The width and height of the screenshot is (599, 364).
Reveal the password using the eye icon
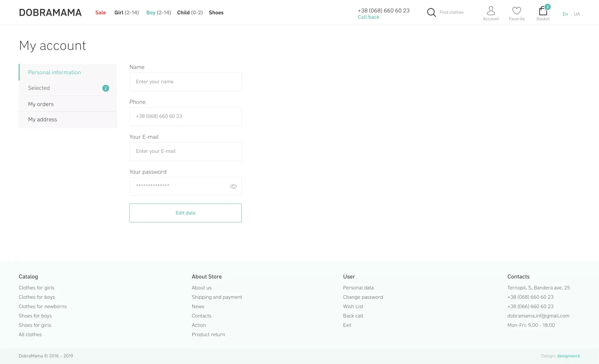[x=233, y=186]
